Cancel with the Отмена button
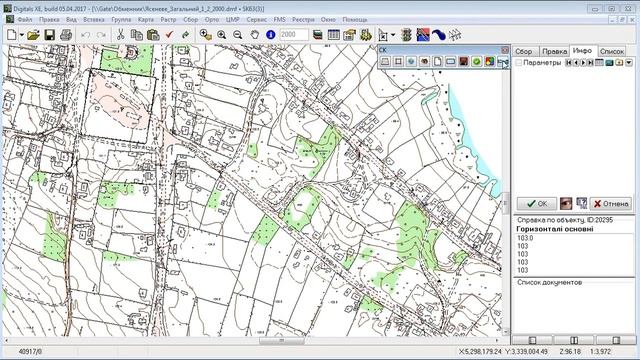 tap(611, 204)
